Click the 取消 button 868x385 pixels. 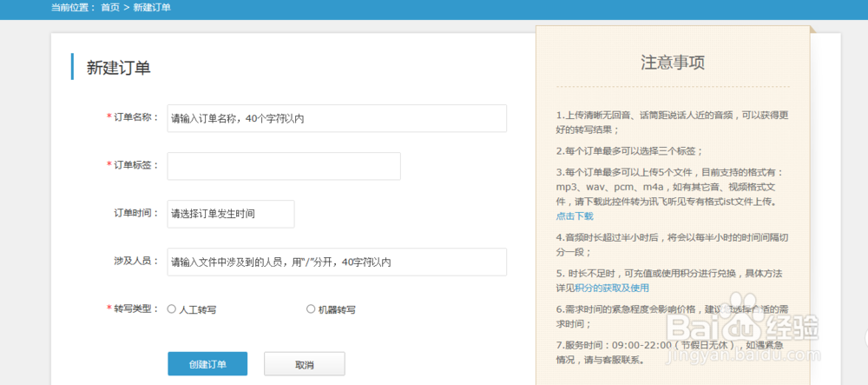click(x=305, y=364)
